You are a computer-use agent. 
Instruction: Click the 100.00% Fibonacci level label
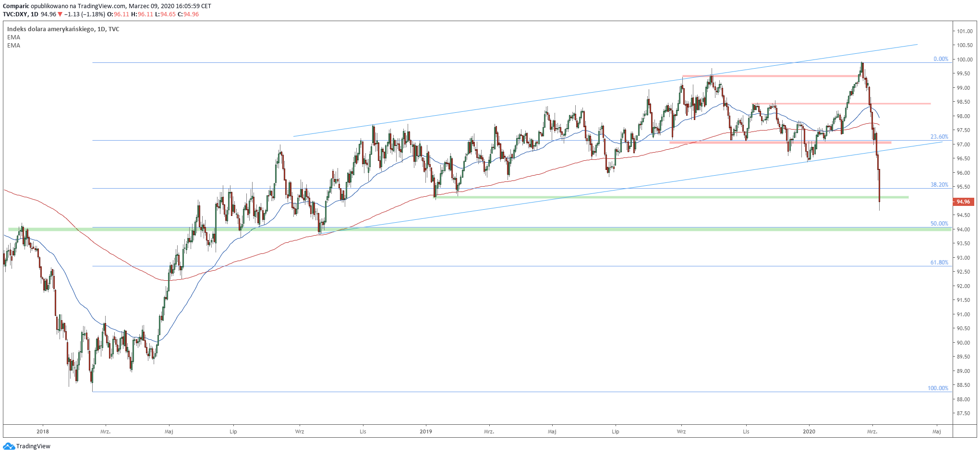938,388
